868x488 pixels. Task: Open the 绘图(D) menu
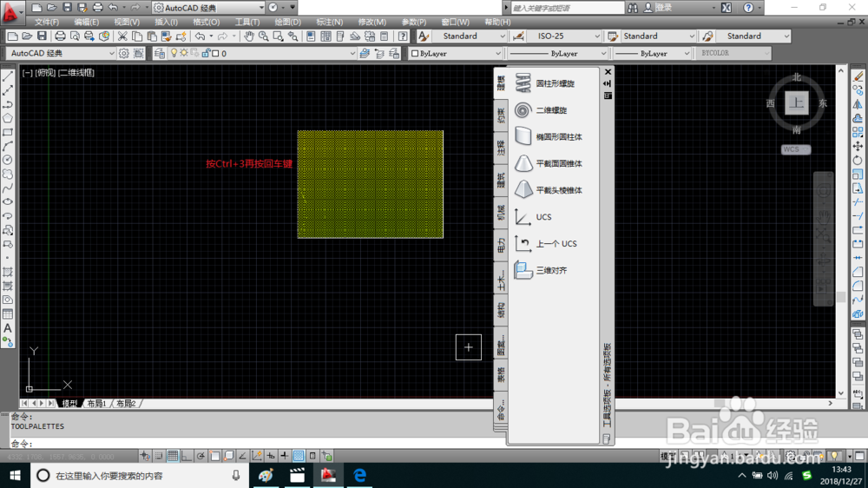pos(288,23)
